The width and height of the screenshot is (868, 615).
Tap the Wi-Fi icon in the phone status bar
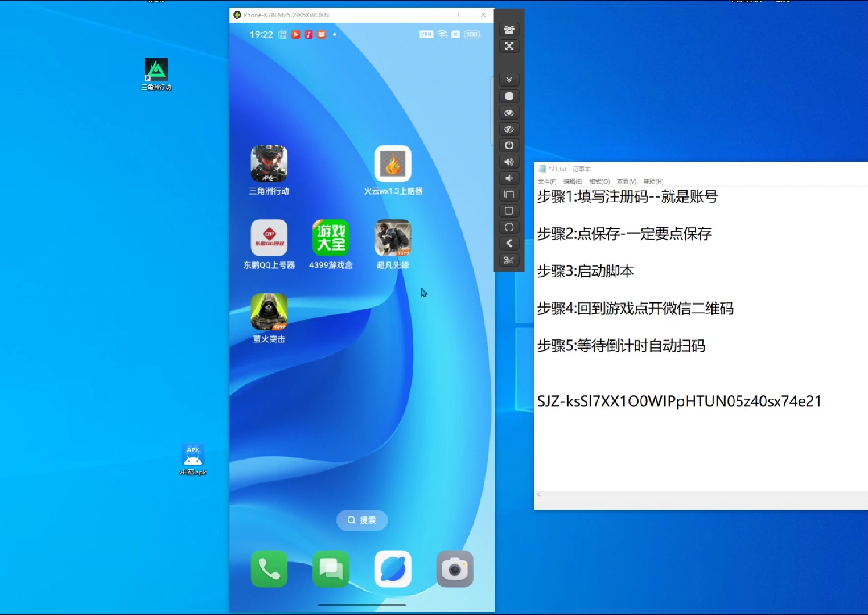442,34
